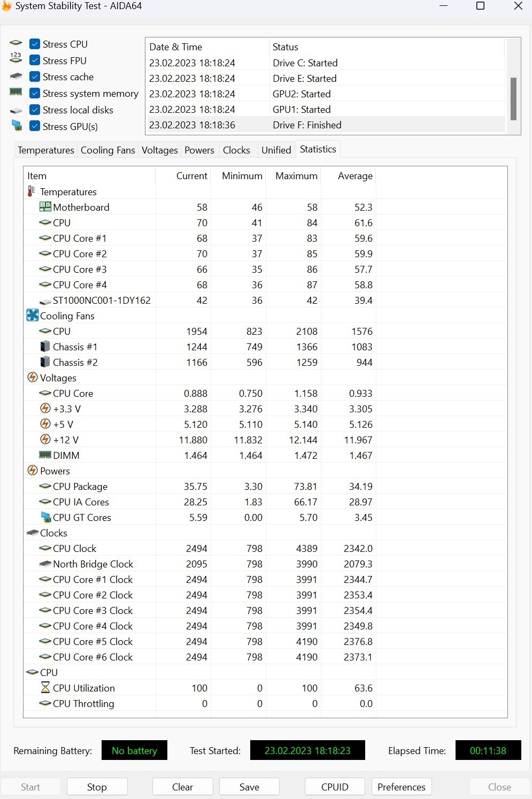Click the hourglass icon of CPU Utilization
This screenshot has height=799, width=532.
coord(45,688)
